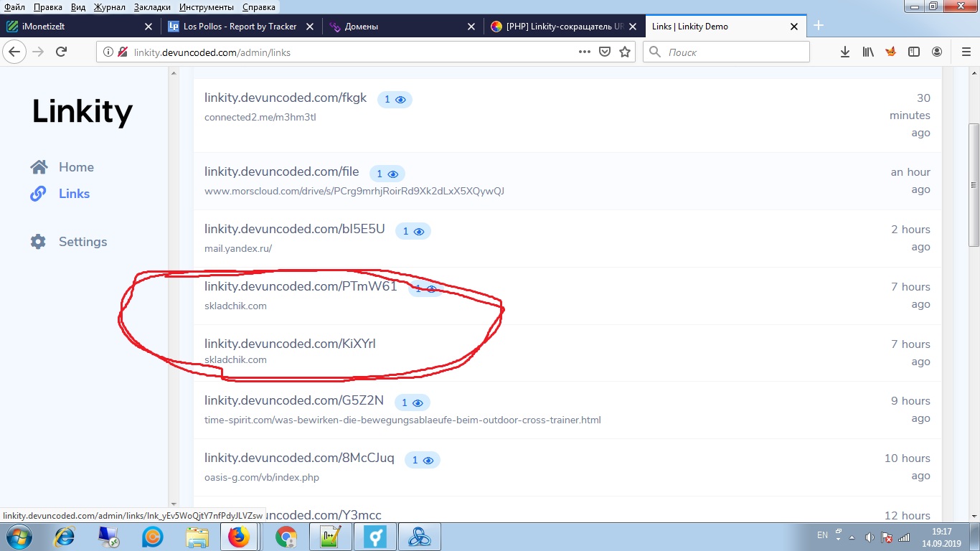980x551 pixels.
Task: Click the '2 hours ago' timestamp
Action: pos(910,238)
